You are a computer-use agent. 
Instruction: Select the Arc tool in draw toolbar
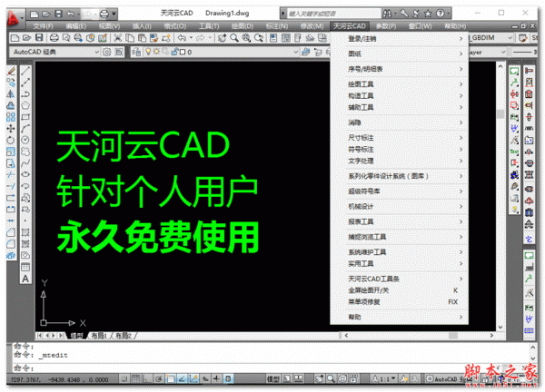click(x=25, y=129)
